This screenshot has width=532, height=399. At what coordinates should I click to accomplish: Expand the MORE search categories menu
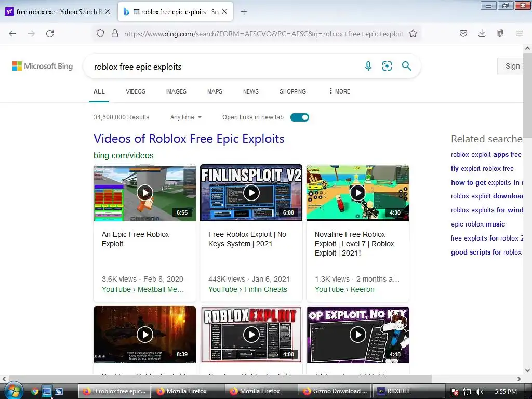pos(339,91)
